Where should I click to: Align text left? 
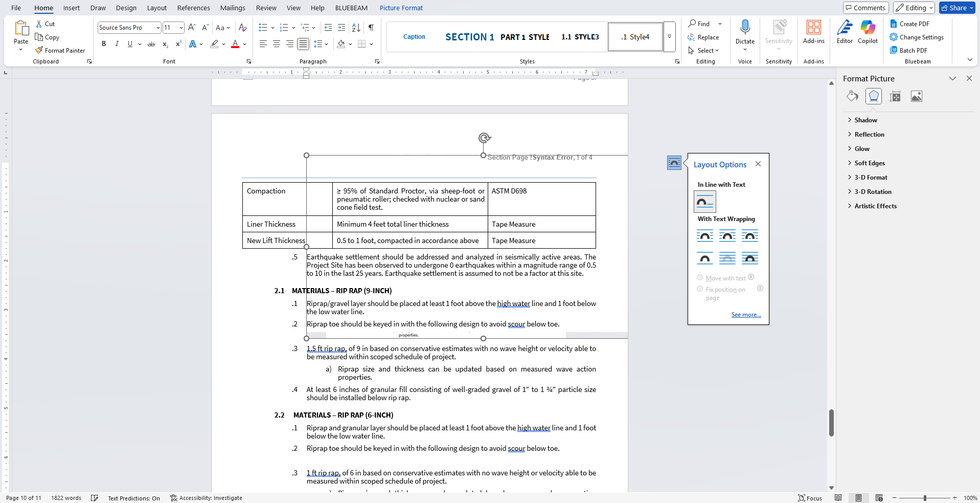(x=263, y=44)
